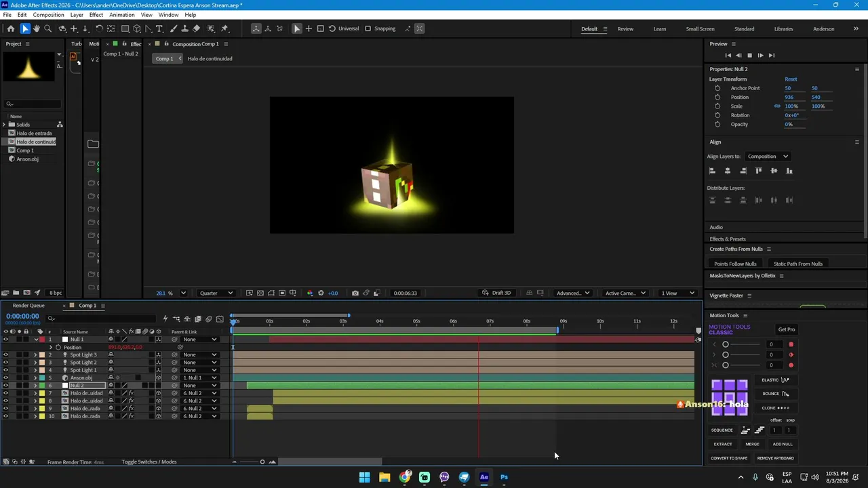Hide the Spot Light 3 layer
The image size is (868, 488).
pos(5,354)
